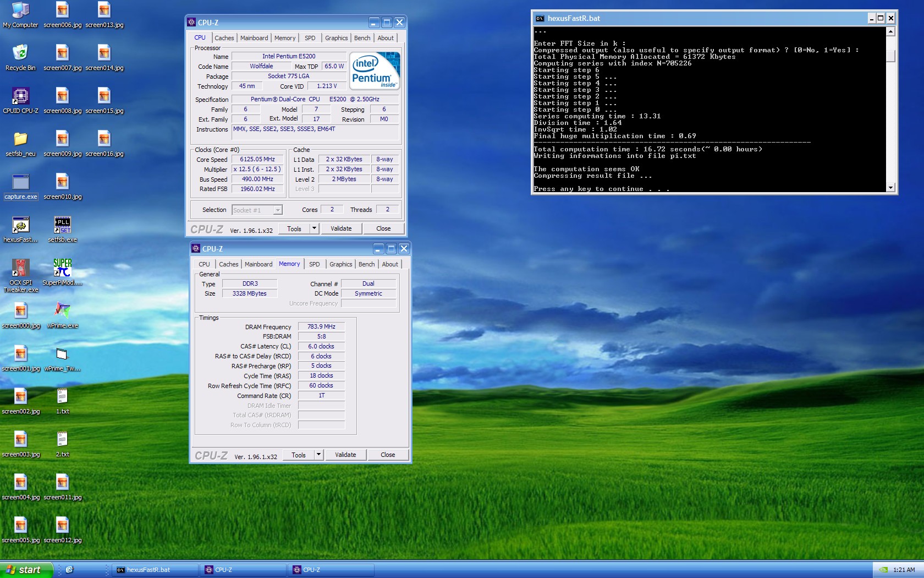Viewport: 924px width, 578px height.
Task: Select 1.txt text file icon
Action: pos(62,401)
